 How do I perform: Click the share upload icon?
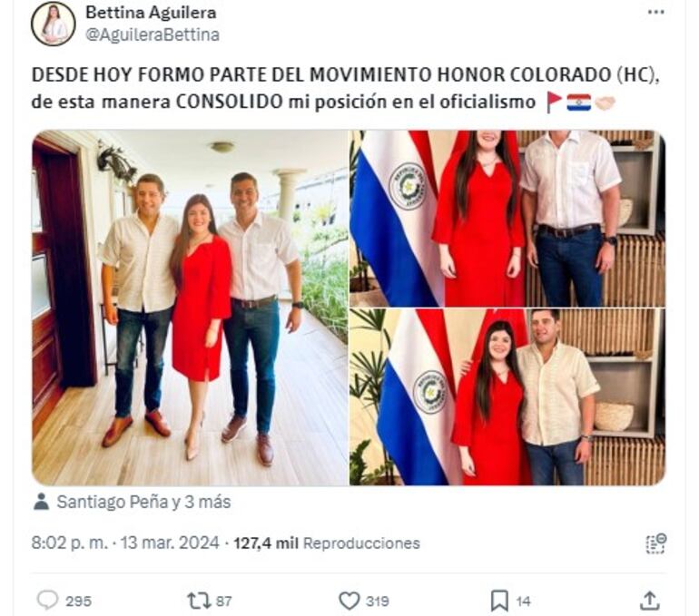649,601
